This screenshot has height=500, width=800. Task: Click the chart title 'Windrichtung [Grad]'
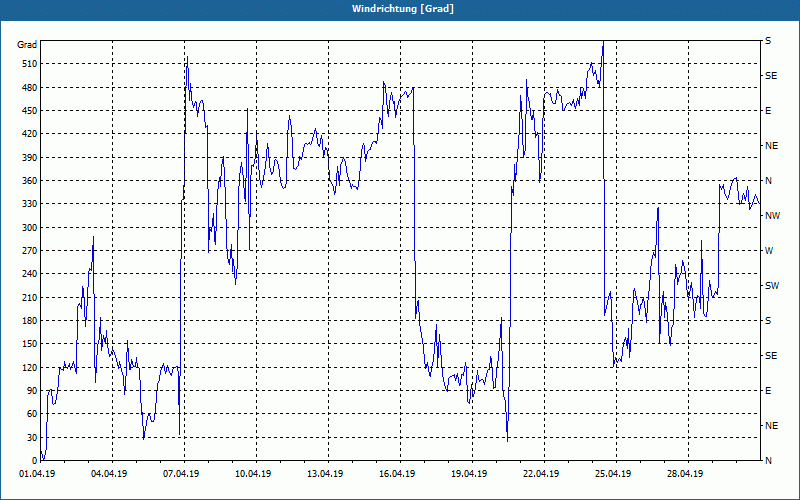(x=403, y=9)
